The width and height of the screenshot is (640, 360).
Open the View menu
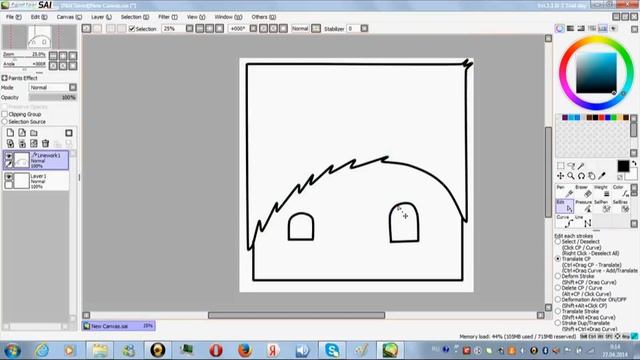click(196, 17)
